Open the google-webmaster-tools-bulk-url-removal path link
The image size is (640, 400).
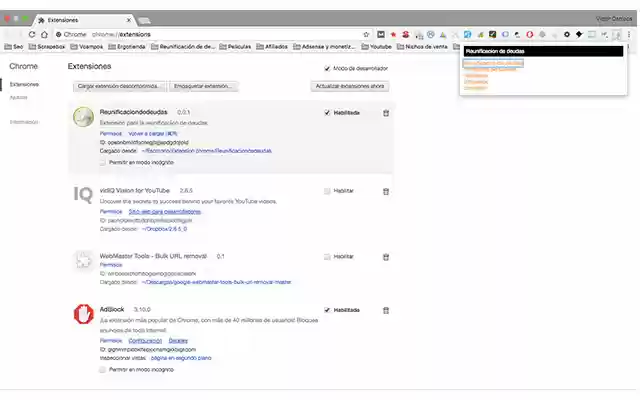[216, 282]
